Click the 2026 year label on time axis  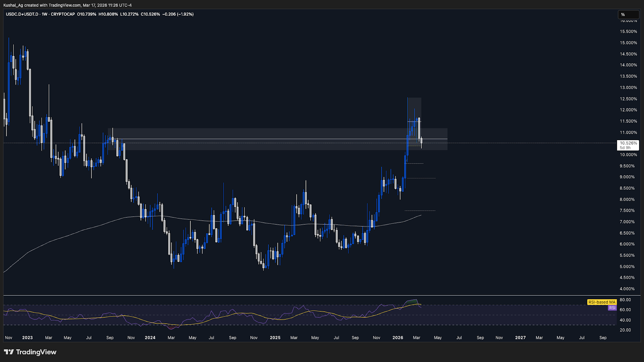398,337
